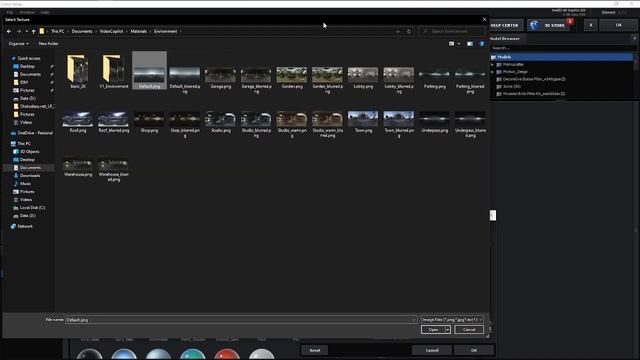Open the V1_Environment folder
640x360 pixels.
click(114, 71)
